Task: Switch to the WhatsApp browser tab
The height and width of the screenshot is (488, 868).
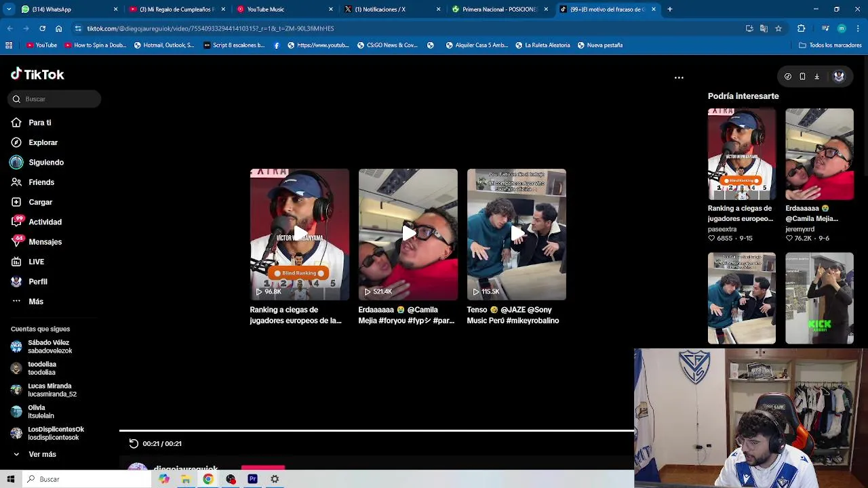Action: click(68, 9)
